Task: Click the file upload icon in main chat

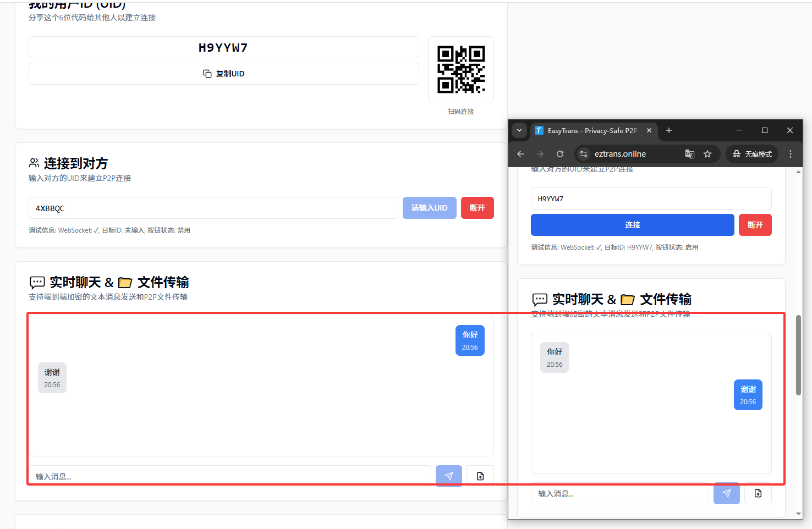Action: 480,476
